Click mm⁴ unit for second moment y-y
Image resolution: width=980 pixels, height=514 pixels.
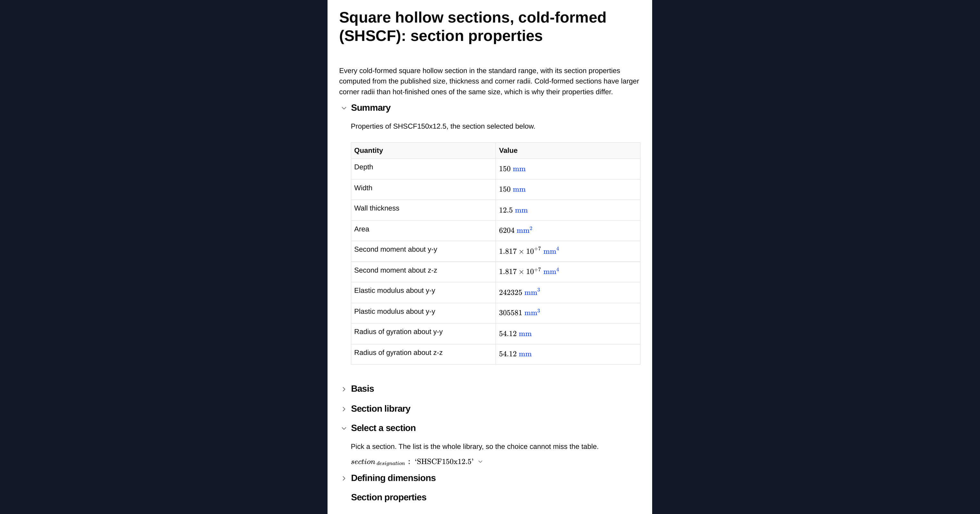pyautogui.click(x=551, y=251)
